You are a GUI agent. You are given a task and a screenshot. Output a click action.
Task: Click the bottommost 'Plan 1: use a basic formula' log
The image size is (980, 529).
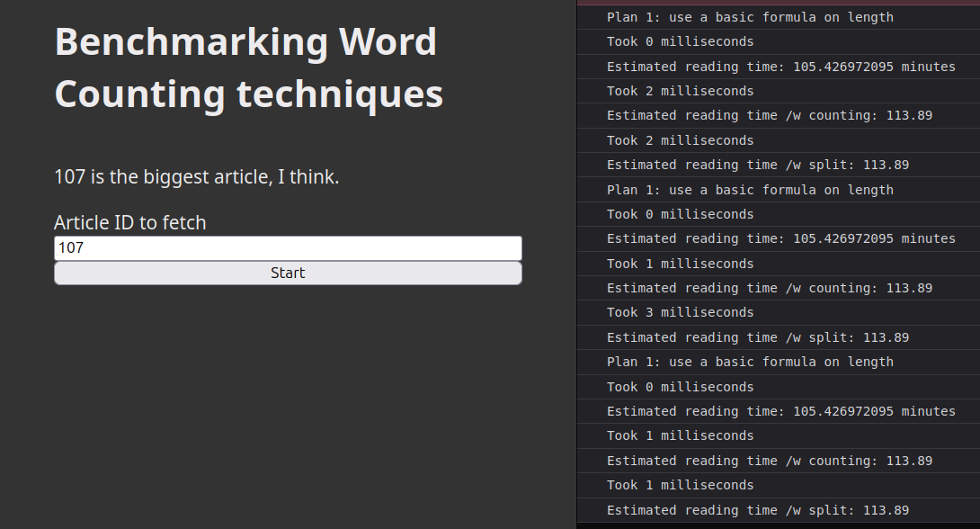coord(750,362)
